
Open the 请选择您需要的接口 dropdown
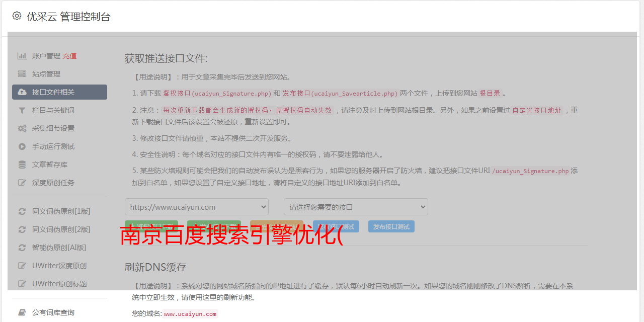point(356,207)
